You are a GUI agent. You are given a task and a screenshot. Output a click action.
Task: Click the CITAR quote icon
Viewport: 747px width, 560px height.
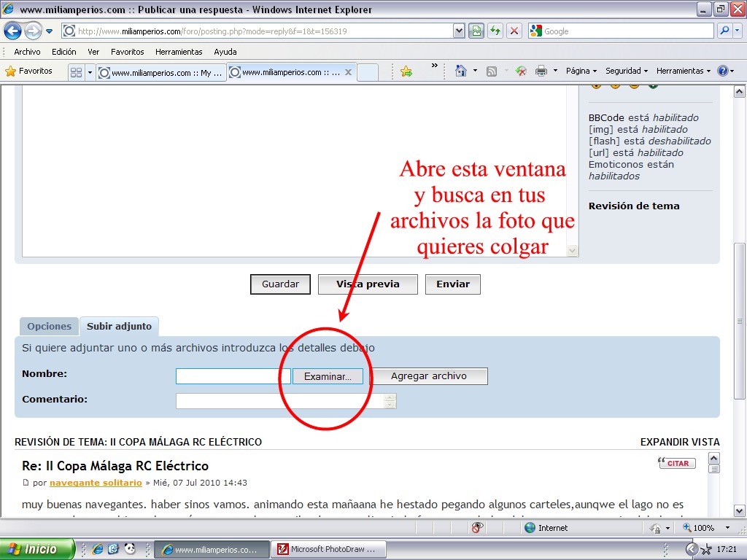coord(677,463)
